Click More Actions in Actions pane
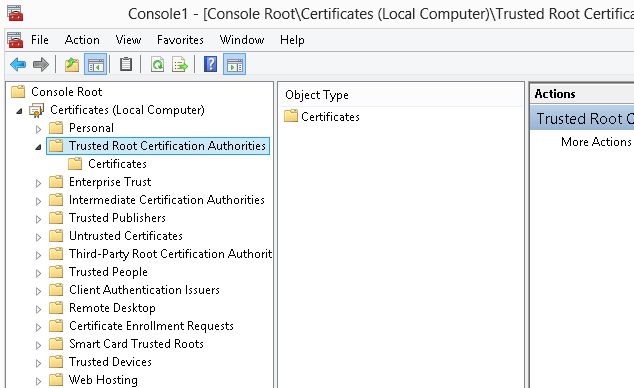 click(596, 142)
